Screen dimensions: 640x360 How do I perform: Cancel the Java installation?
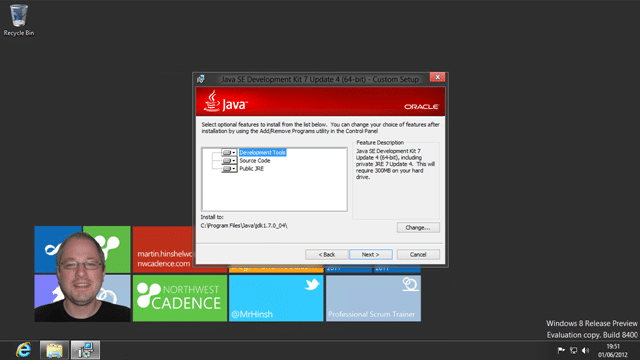(x=418, y=254)
